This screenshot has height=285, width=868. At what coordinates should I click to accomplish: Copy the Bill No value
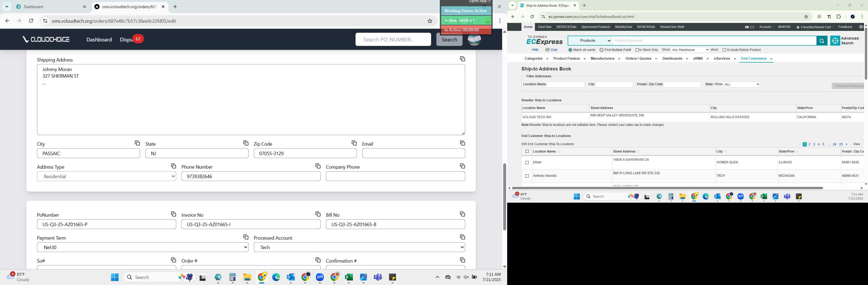tap(462, 214)
